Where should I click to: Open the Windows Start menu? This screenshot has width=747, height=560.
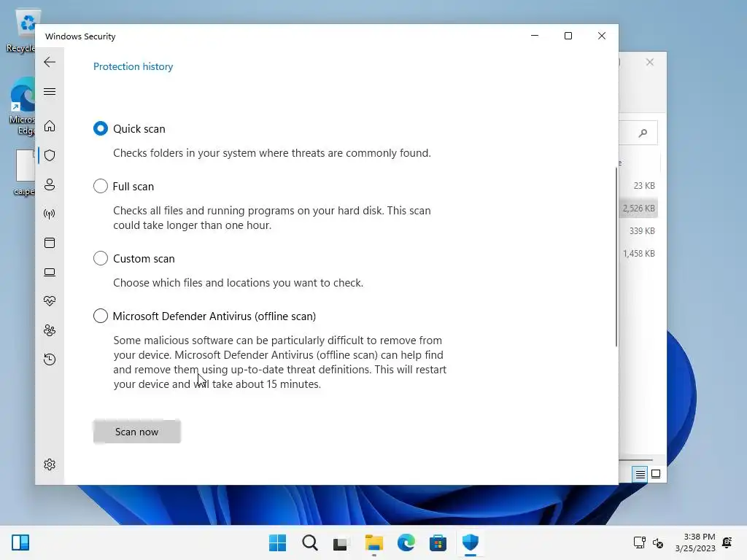[278, 542]
